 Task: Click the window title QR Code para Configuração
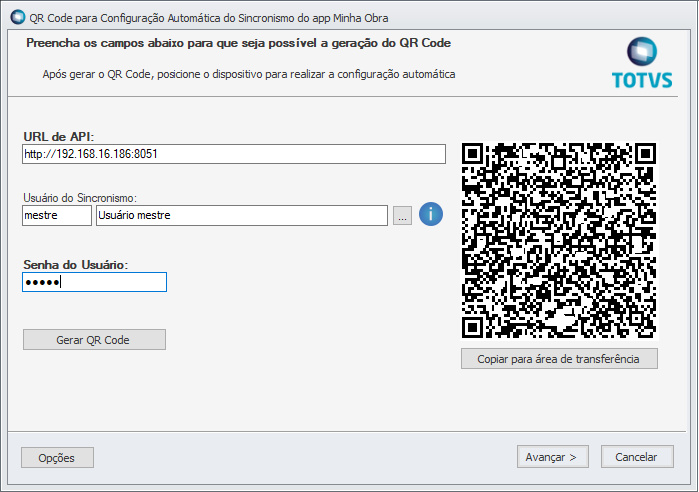tap(209, 18)
